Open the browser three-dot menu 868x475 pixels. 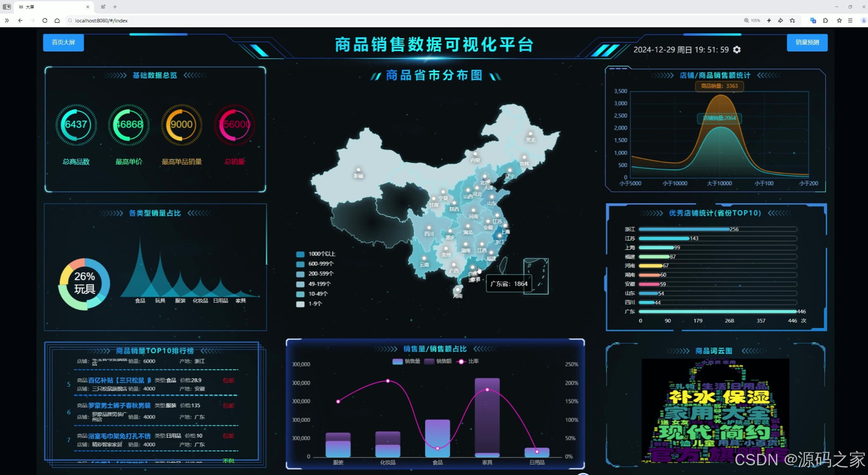click(851, 20)
